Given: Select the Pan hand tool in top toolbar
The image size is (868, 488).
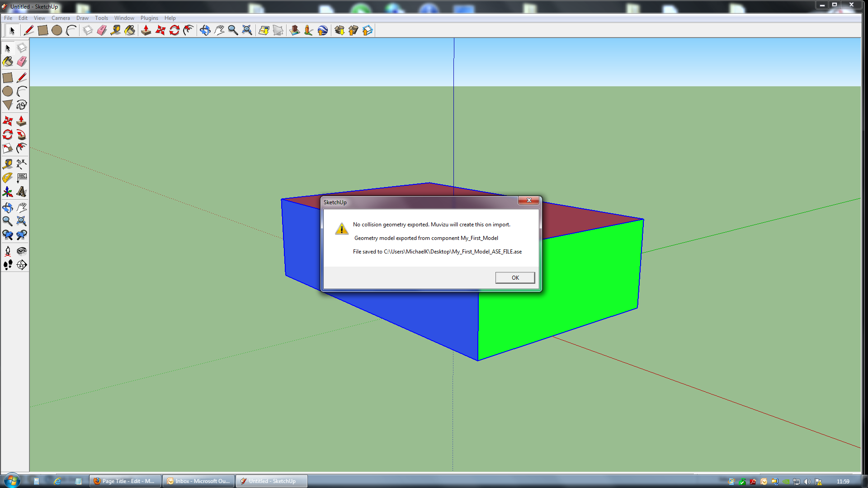Looking at the screenshot, I should point(219,30).
